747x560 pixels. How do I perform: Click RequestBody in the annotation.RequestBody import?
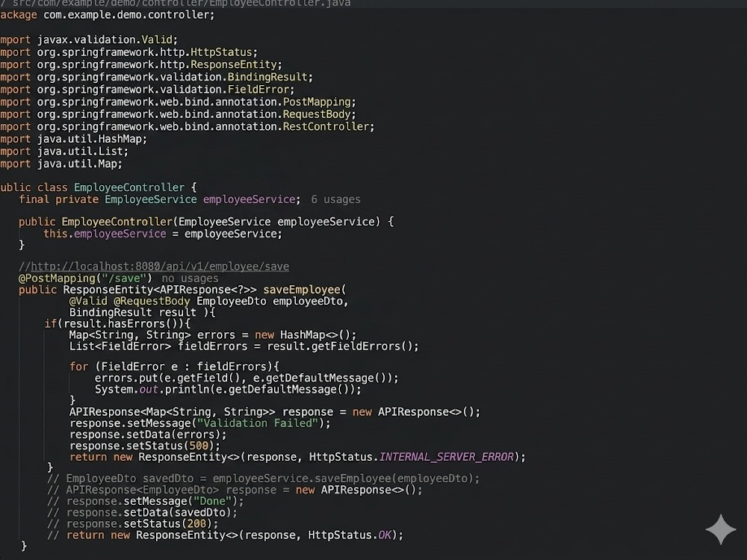pos(317,113)
